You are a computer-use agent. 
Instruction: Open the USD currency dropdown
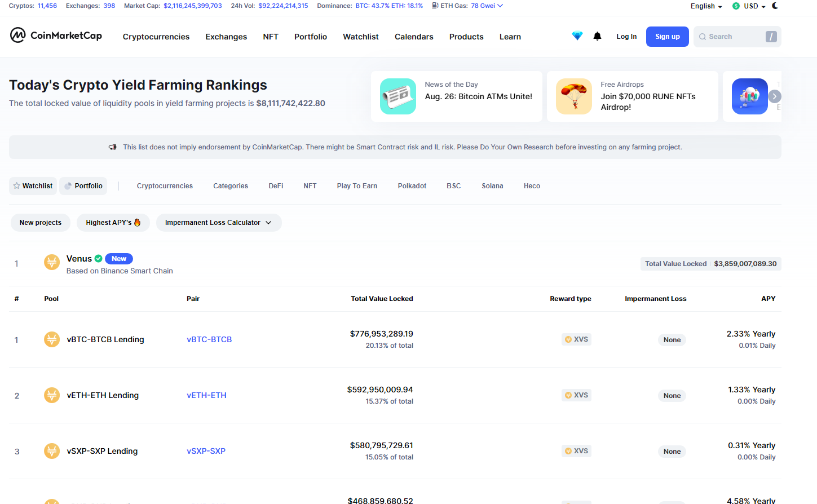click(749, 6)
